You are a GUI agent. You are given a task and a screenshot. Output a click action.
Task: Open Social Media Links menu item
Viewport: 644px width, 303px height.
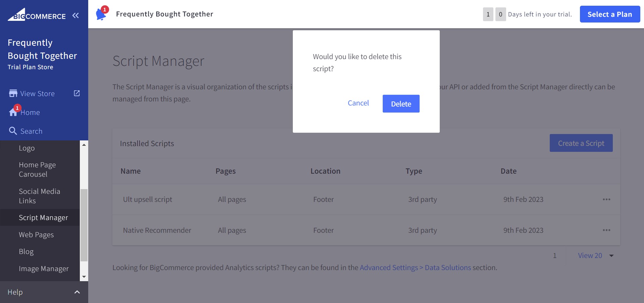tap(39, 196)
